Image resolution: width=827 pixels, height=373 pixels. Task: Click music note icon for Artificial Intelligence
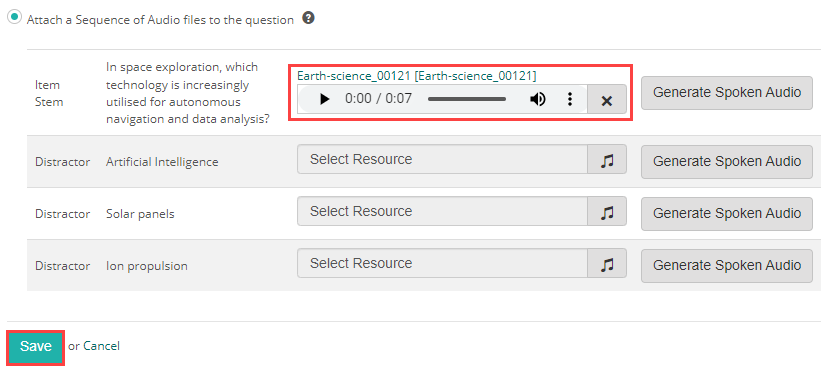(x=607, y=159)
